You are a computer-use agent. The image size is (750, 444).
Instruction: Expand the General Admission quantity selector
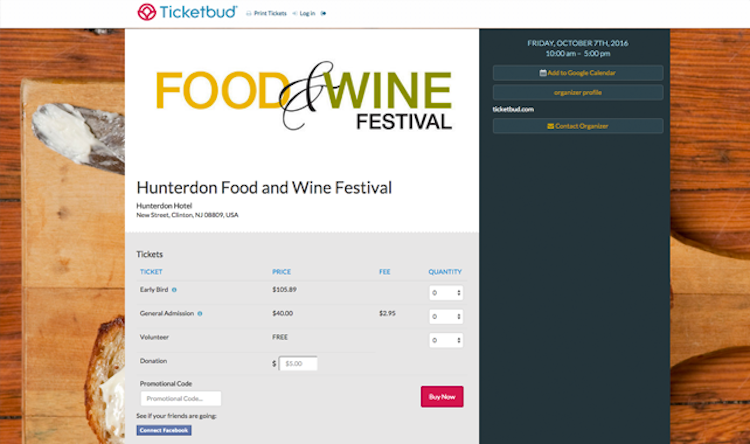tap(446, 317)
